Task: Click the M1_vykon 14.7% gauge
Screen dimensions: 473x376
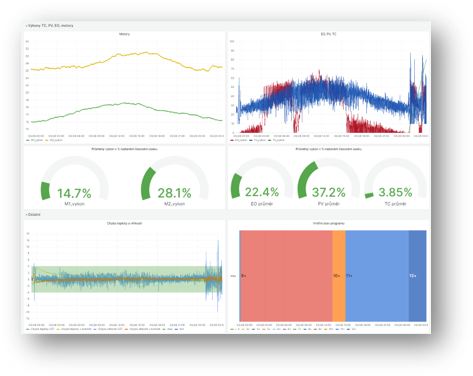Action: tap(74, 181)
